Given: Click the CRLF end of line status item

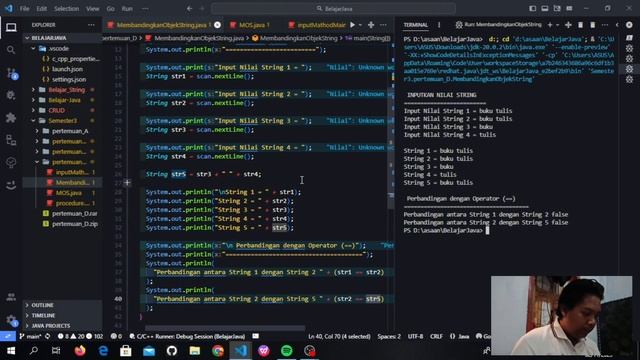Looking at the screenshot, I should pos(436,336).
